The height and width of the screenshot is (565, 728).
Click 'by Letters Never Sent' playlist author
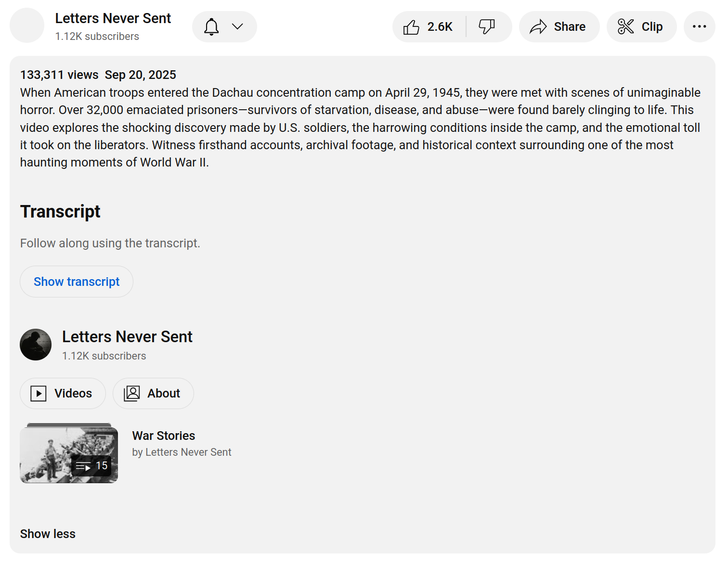(x=182, y=452)
